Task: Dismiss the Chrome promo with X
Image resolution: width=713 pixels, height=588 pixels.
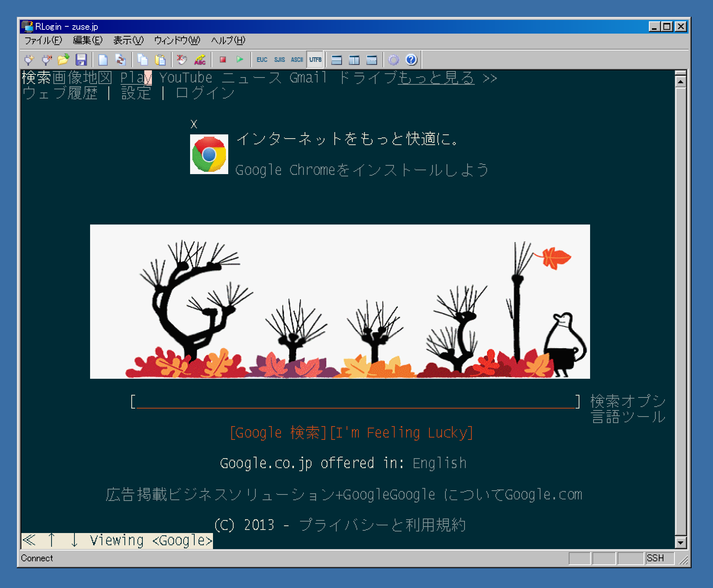Action: [194, 124]
